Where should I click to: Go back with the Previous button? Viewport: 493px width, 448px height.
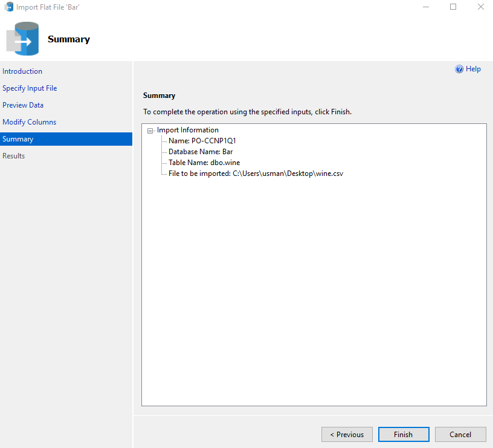point(347,434)
